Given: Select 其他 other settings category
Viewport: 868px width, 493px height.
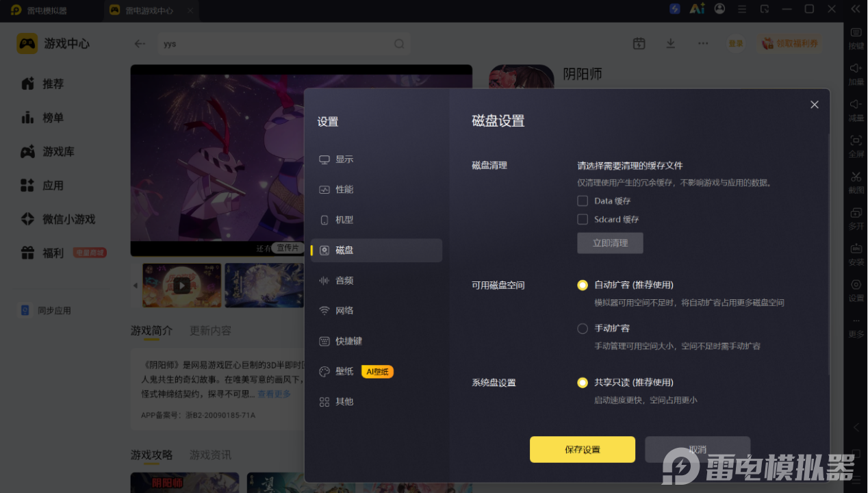Looking at the screenshot, I should click(x=376, y=401).
